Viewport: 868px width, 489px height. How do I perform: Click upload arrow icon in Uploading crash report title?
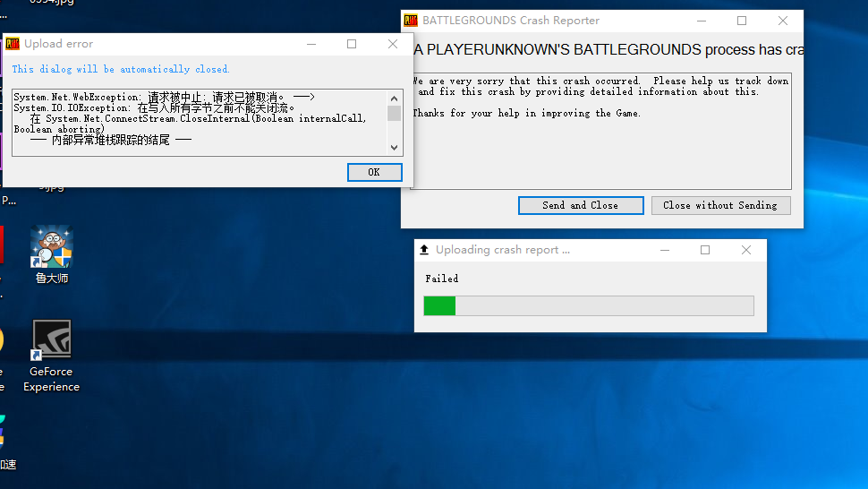click(x=424, y=250)
